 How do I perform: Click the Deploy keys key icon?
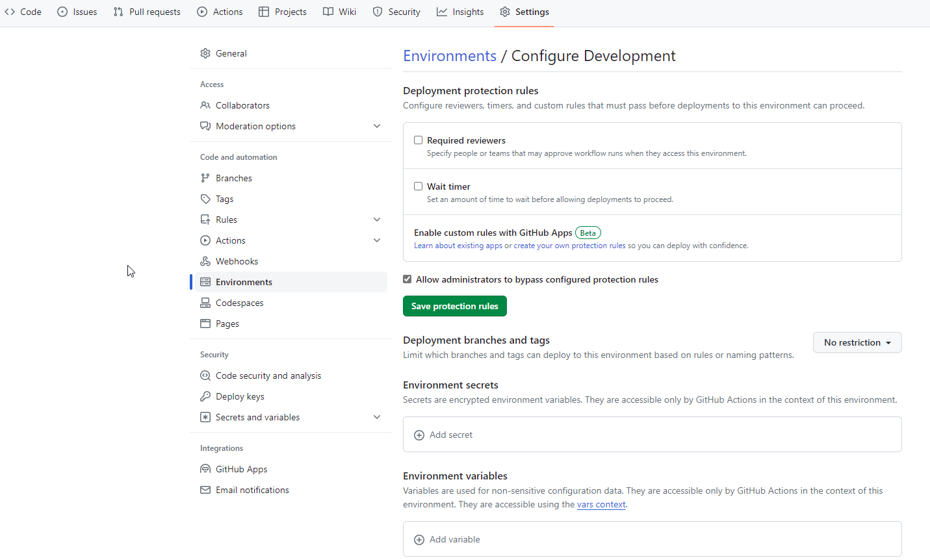point(205,396)
